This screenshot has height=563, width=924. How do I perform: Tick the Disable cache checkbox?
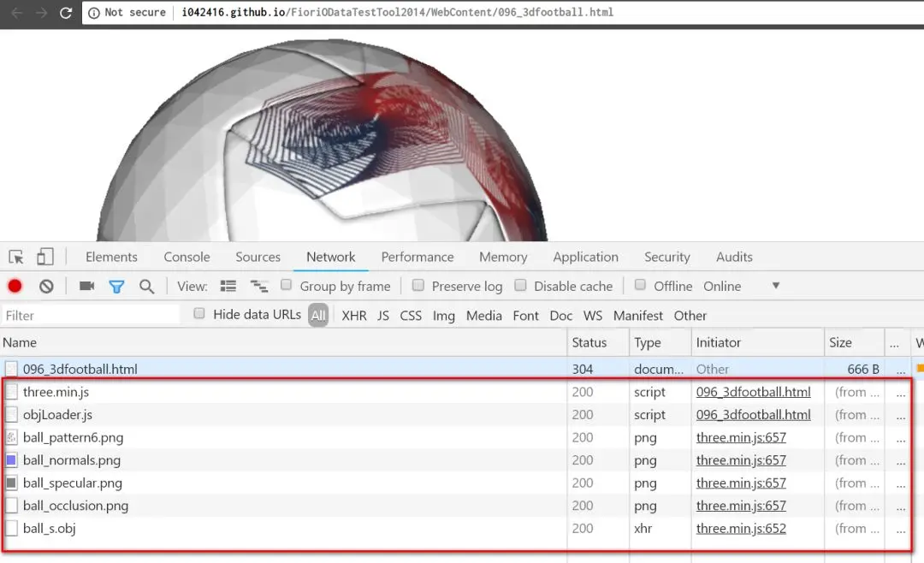(520, 285)
